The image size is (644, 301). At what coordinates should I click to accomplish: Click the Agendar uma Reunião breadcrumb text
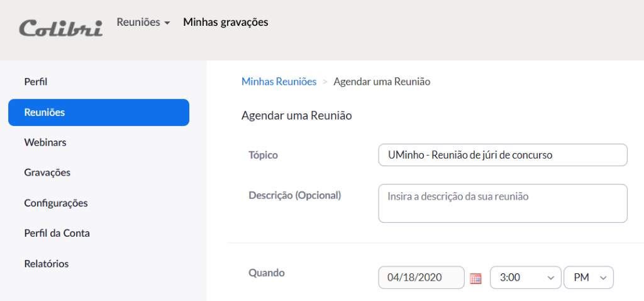pyautogui.click(x=382, y=82)
